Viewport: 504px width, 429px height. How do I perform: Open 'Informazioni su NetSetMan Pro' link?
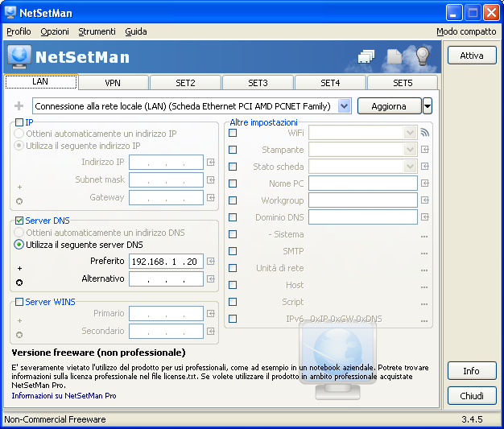click(64, 395)
